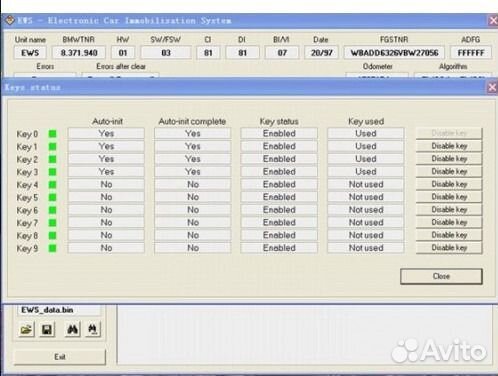Click Key 1 Key used value Used

[366, 146]
